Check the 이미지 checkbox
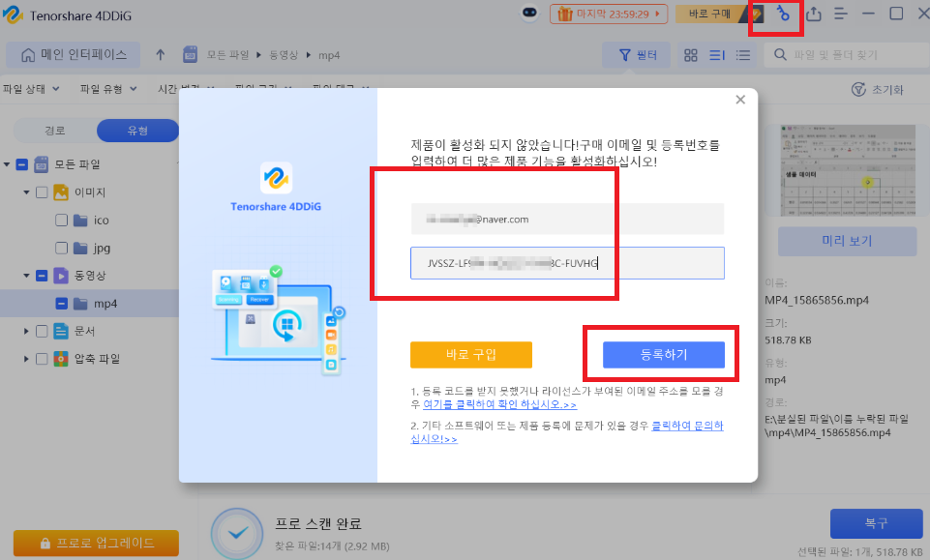Image resolution: width=930 pixels, height=560 pixels. (42, 192)
